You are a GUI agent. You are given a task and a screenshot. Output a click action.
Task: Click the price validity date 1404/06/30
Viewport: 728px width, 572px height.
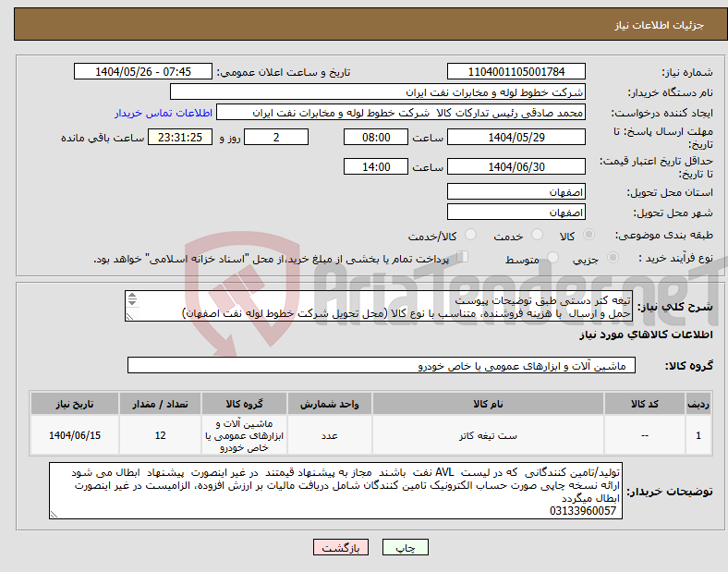pyautogui.click(x=516, y=166)
